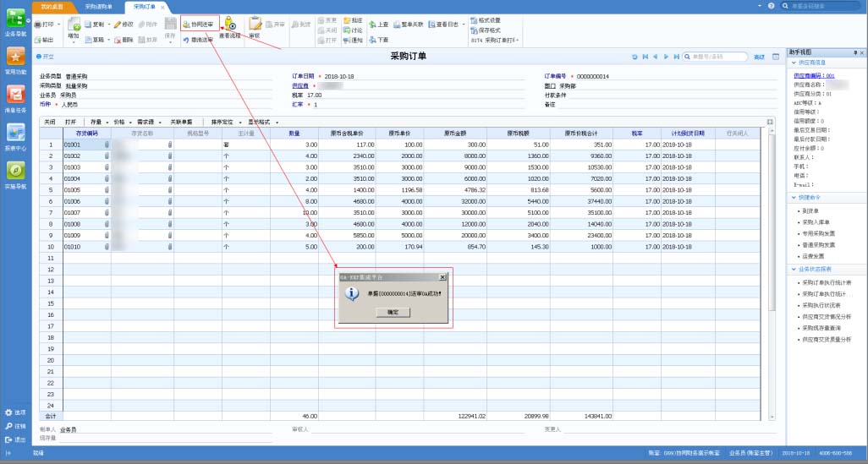
Task: Click the 格式设置 format settings button
Action: pyautogui.click(x=486, y=20)
